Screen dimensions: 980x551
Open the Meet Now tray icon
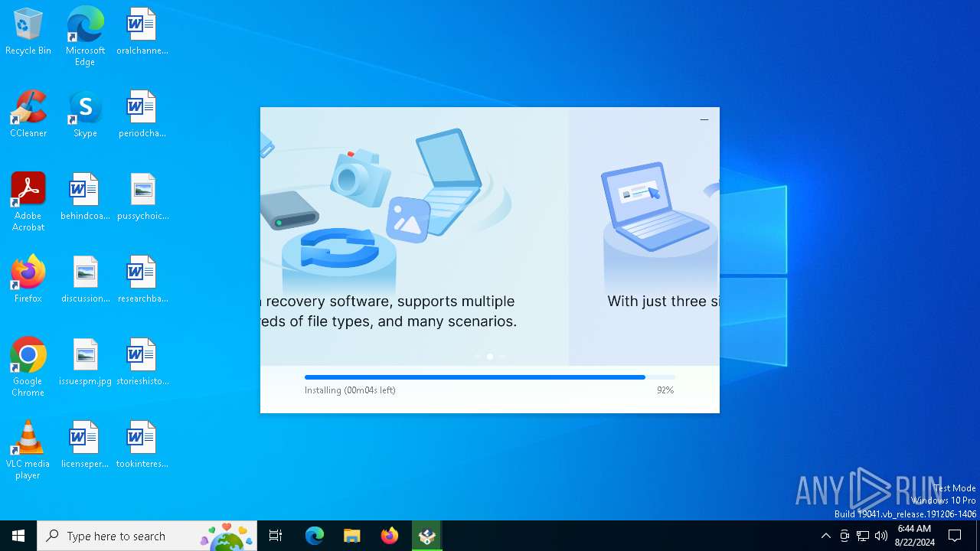pyautogui.click(x=844, y=536)
